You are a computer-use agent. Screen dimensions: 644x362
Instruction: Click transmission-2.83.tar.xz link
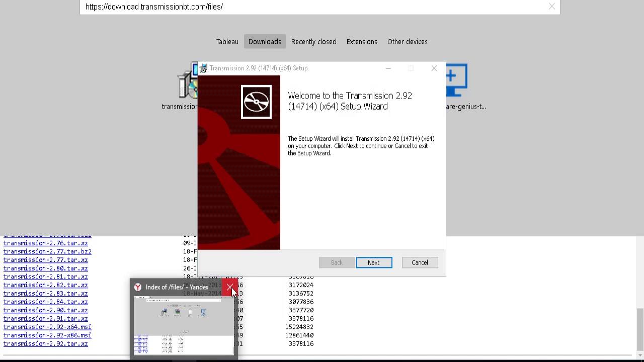point(46,294)
